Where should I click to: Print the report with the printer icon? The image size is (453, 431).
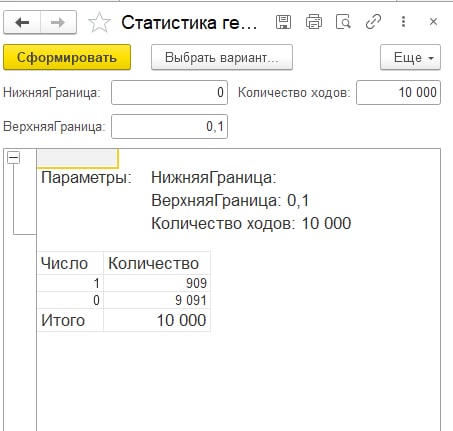pos(314,22)
